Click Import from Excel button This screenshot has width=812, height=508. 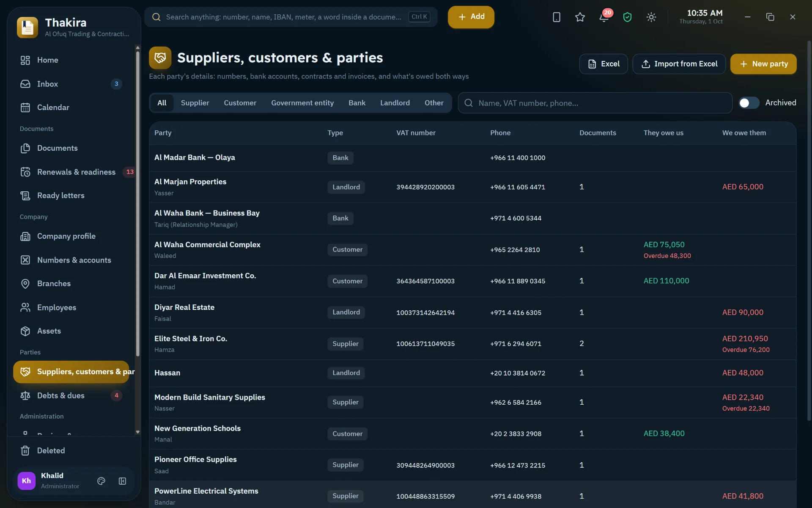[679, 64]
